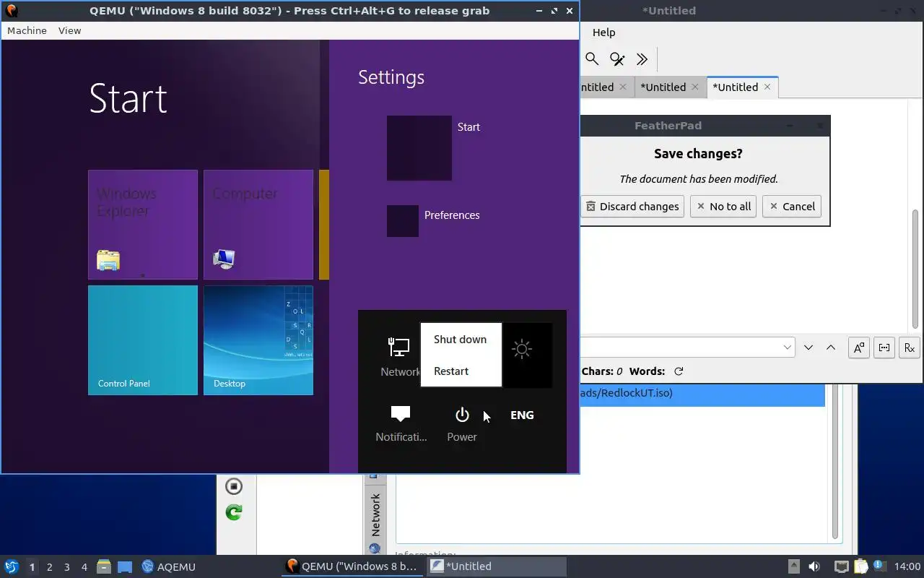The image size is (924, 578).
Task: Click the brightness sun icon
Action: pyautogui.click(x=521, y=350)
